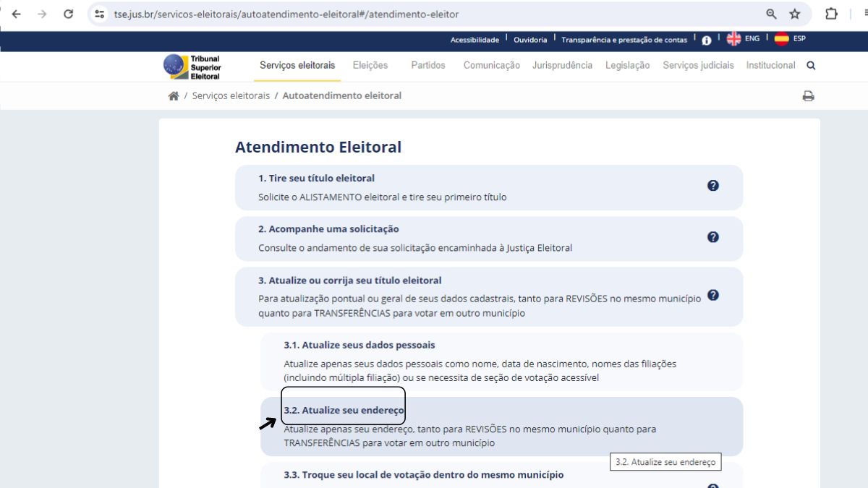Expand 2. Acompanhe uma solicitação
The image size is (868, 488).
(488, 239)
